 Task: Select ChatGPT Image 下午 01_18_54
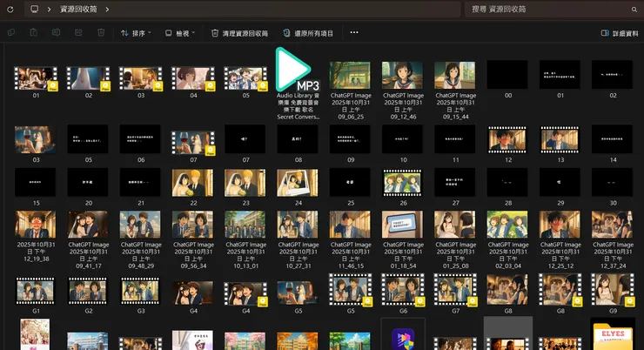(x=403, y=240)
